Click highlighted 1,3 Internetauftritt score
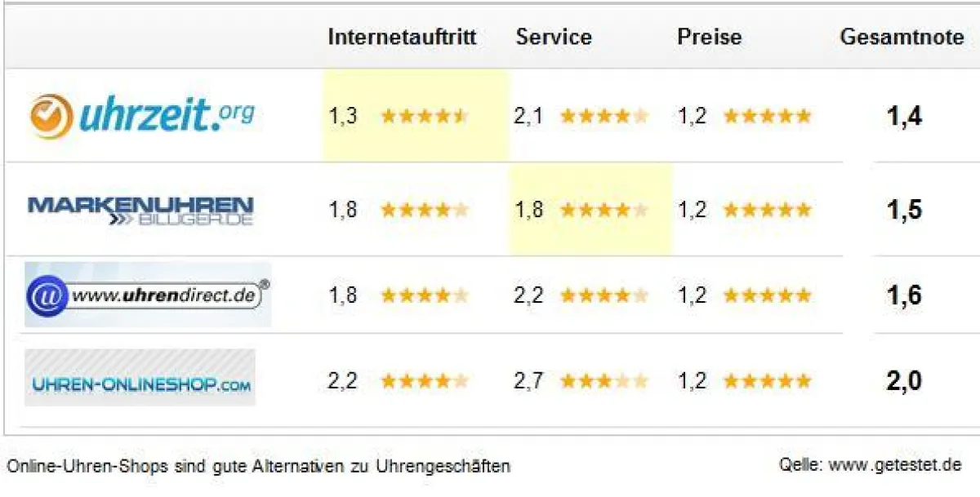980x497 pixels. click(343, 116)
